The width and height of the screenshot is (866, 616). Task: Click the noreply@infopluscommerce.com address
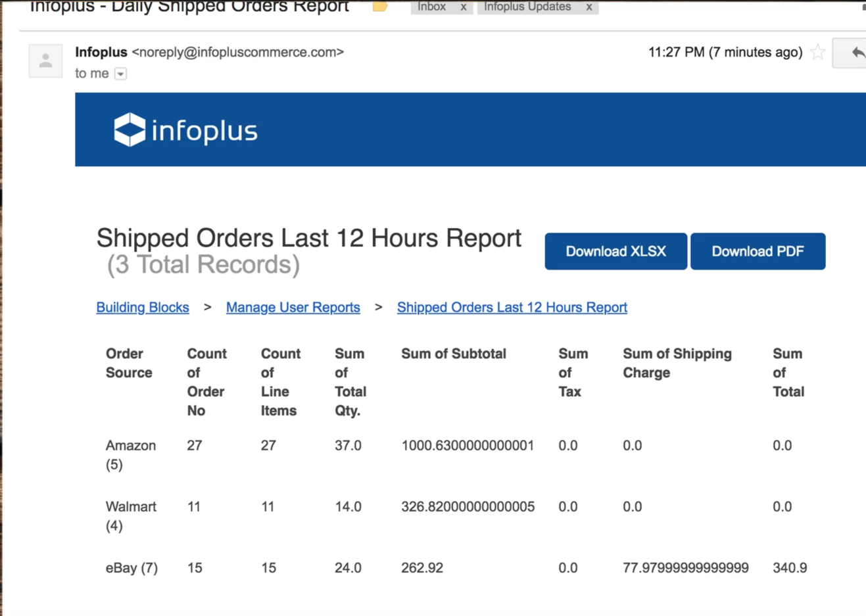tap(238, 52)
